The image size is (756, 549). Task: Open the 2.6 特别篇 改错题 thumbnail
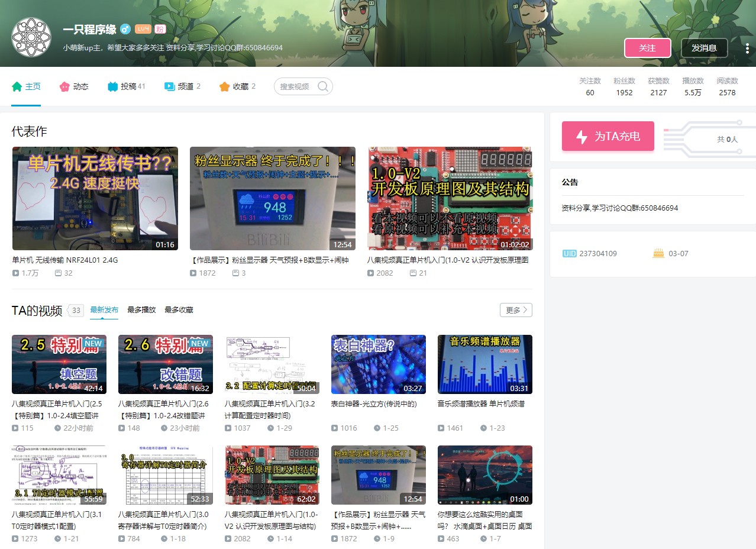coord(166,364)
